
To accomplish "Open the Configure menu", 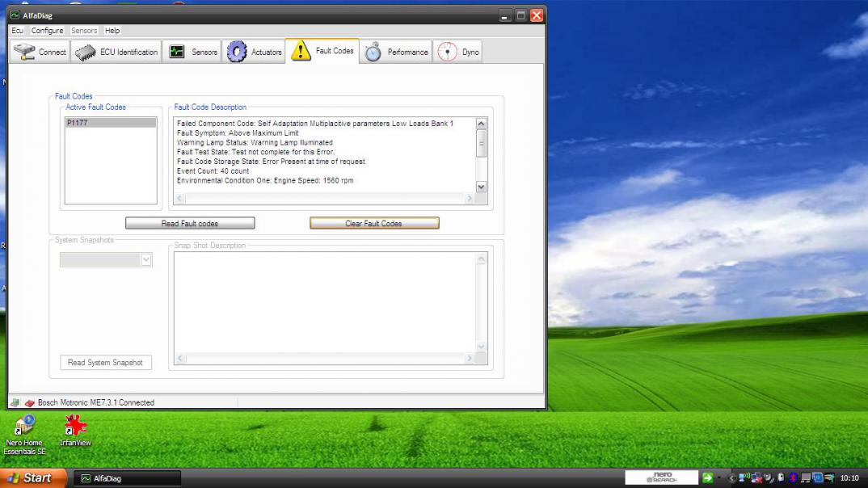I will 47,31.
